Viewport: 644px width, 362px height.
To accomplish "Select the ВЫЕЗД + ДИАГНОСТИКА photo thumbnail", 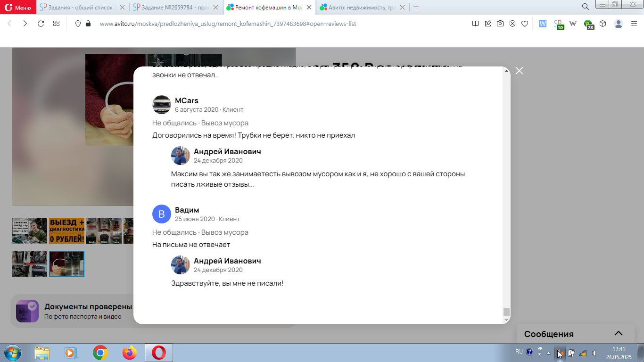I will tap(66, 230).
